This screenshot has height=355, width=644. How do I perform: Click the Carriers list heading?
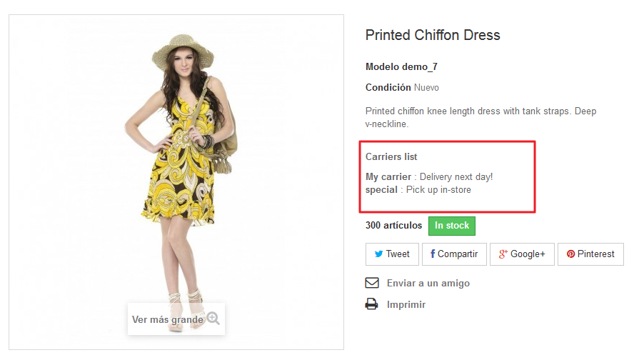point(391,156)
